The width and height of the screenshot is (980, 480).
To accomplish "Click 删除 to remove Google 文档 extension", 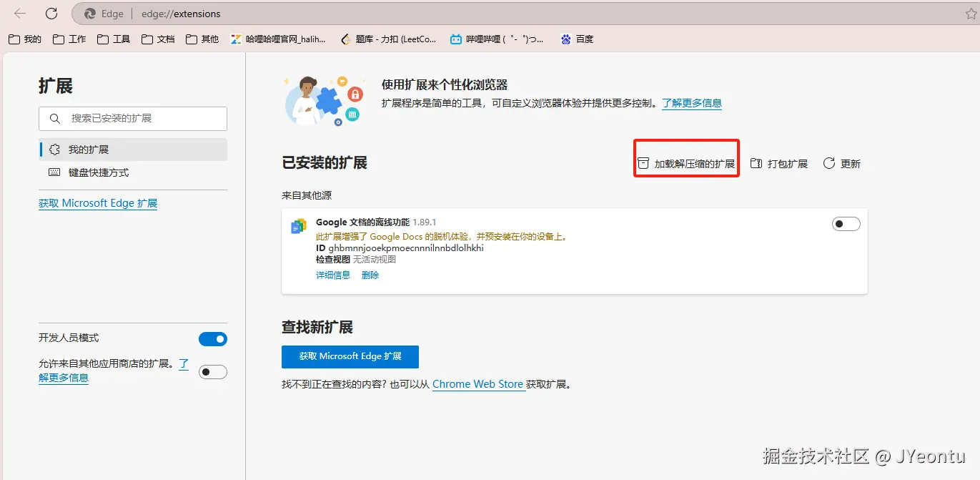I will (x=370, y=275).
